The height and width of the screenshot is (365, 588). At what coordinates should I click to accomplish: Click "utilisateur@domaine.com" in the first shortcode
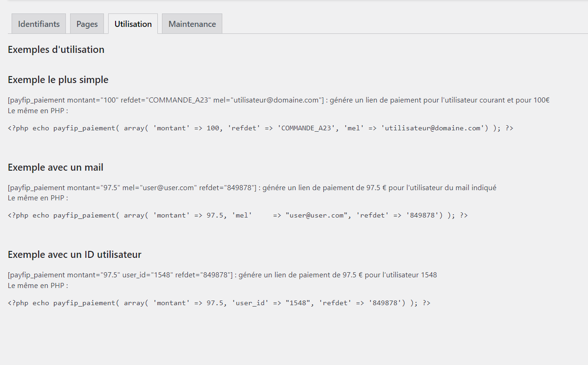[276, 100]
